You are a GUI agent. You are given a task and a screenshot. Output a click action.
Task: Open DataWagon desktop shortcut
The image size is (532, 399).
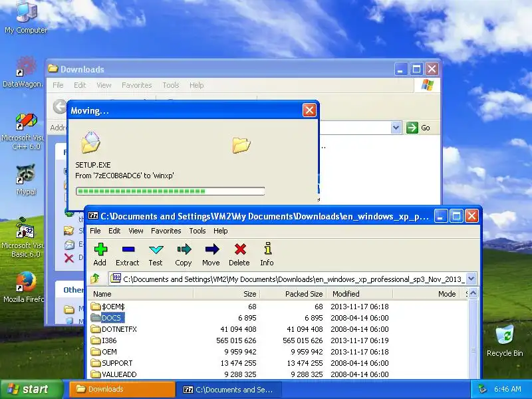[23, 72]
